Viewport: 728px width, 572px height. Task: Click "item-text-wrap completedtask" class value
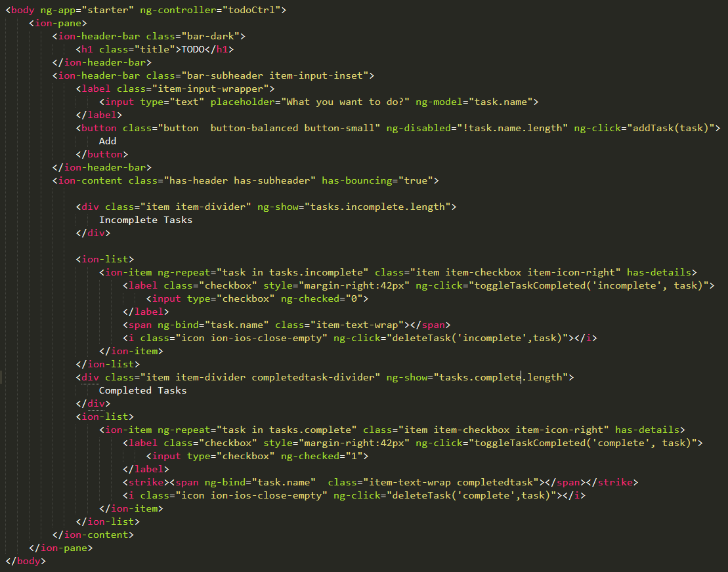click(x=451, y=483)
